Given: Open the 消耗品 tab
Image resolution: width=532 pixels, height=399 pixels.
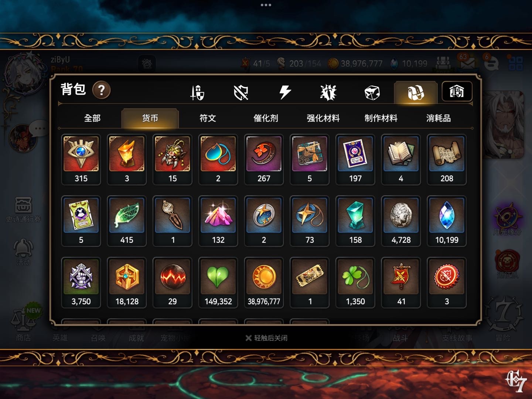Looking at the screenshot, I should click(439, 118).
